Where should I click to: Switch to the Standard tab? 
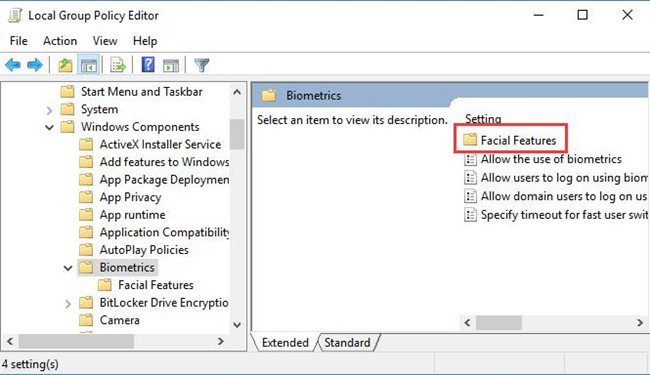click(x=347, y=343)
